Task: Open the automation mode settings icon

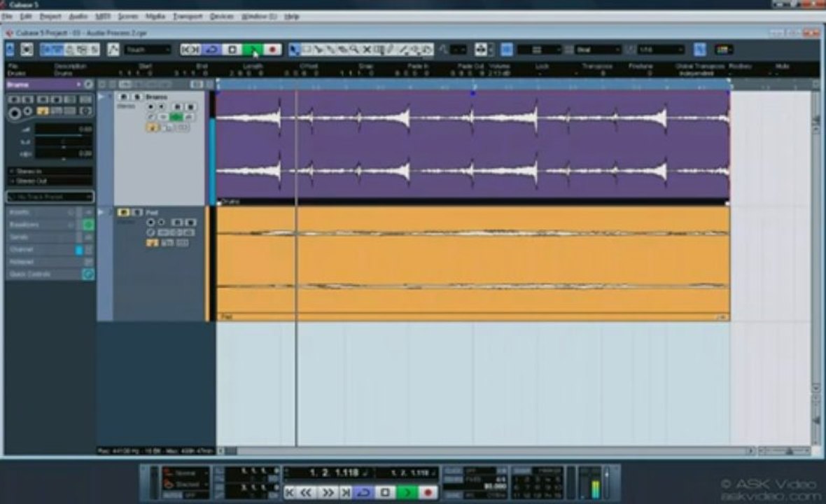Action: click(113, 50)
